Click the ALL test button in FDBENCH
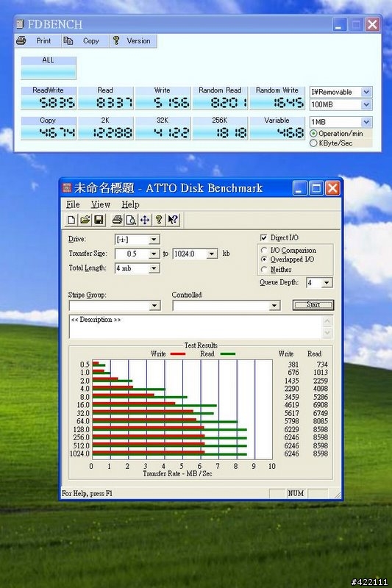This screenshot has width=392, height=588. (49, 68)
